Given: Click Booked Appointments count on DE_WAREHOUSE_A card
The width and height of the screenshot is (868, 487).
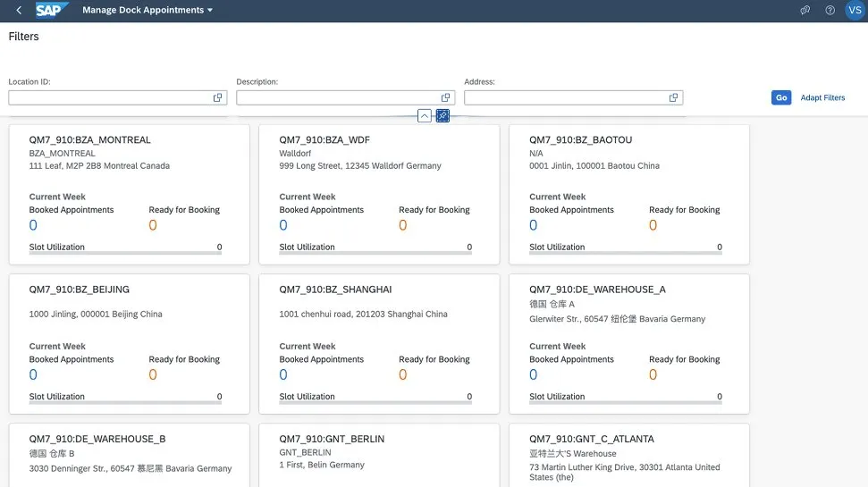Looking at the screenshot, I should pyautogui.click(x=534, y=375).
